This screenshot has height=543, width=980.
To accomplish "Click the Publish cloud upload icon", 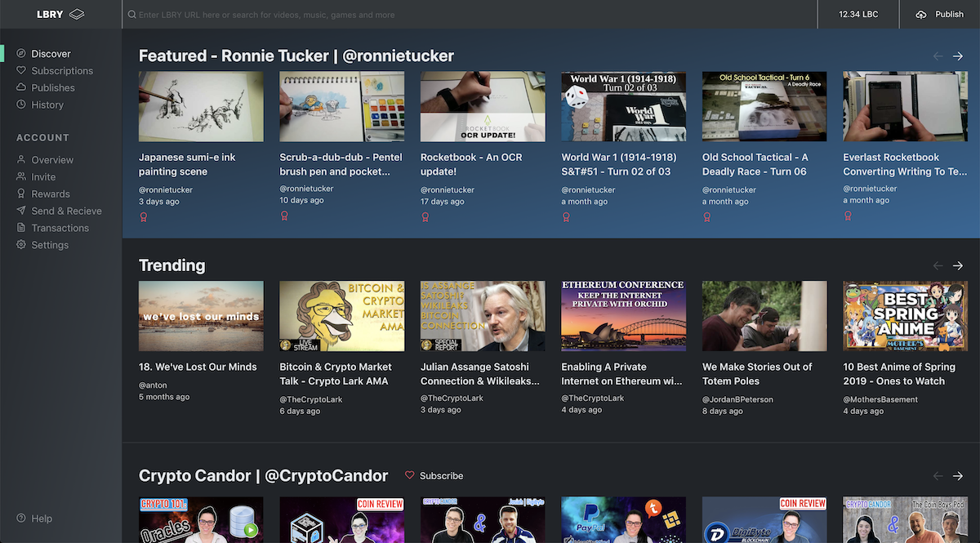I will [922, 15].
